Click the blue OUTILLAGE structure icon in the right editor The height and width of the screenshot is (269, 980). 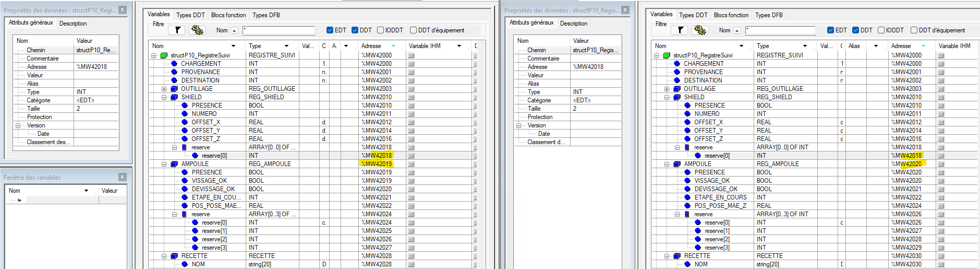pos(677,89)
